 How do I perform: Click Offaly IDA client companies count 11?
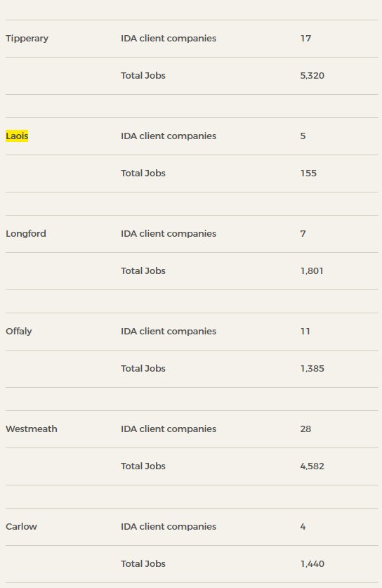(x=305, y=331)
